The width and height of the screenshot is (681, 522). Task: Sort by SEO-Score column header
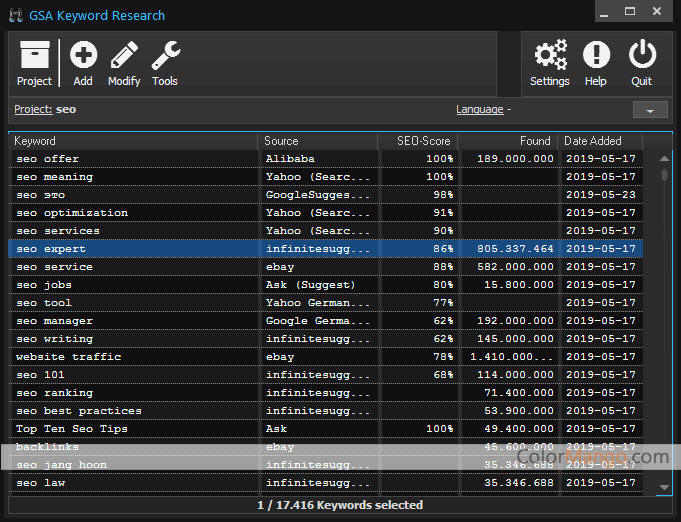[417, 141]
